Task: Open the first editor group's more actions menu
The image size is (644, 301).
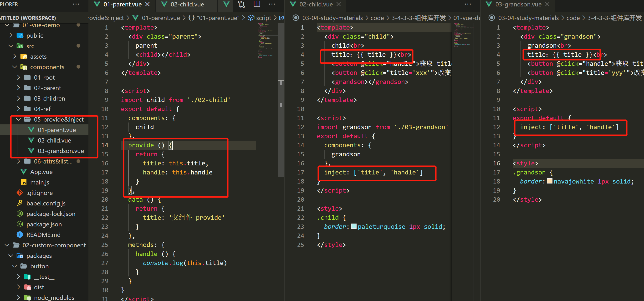Action: [272, 4]
